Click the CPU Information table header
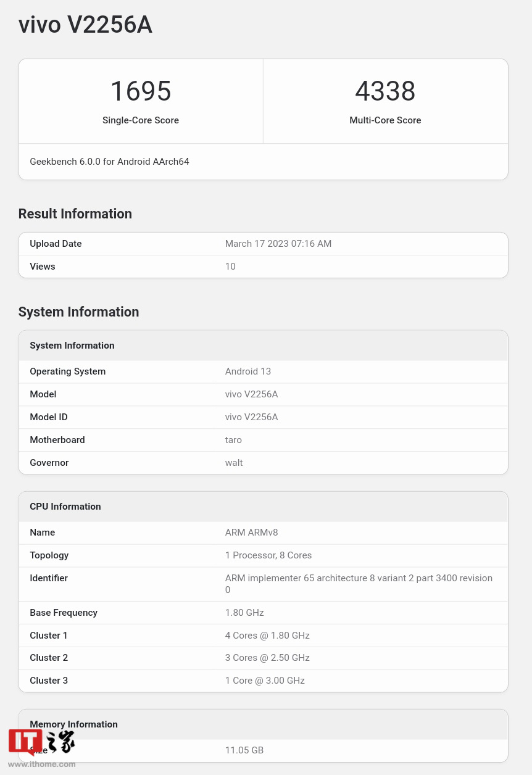The width and height of the screenshot is (532, 775). (x=65, y=507)
